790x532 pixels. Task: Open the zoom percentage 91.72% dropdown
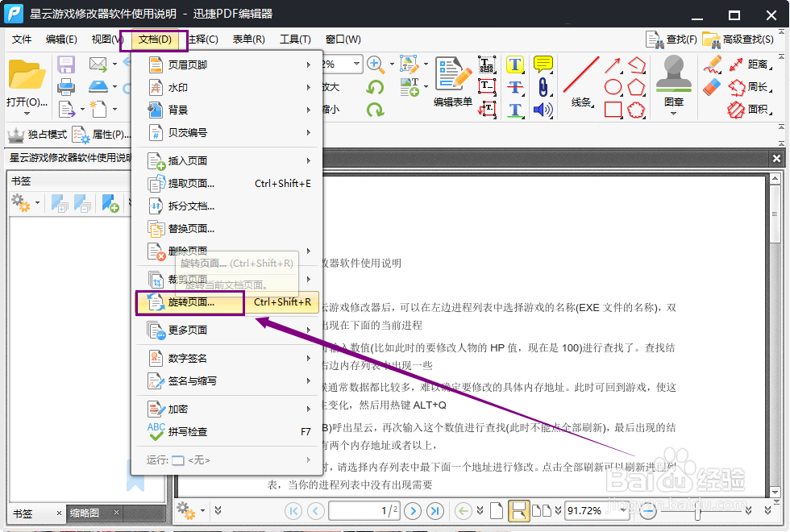[x=624, y=510]
